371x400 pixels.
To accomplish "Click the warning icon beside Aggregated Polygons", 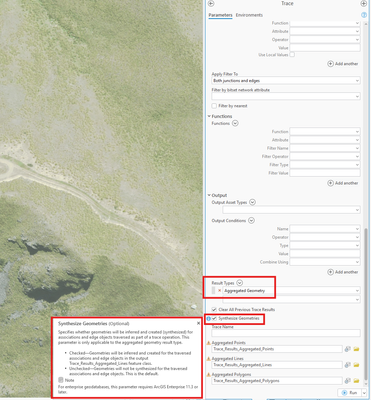I will click(209, 375).
